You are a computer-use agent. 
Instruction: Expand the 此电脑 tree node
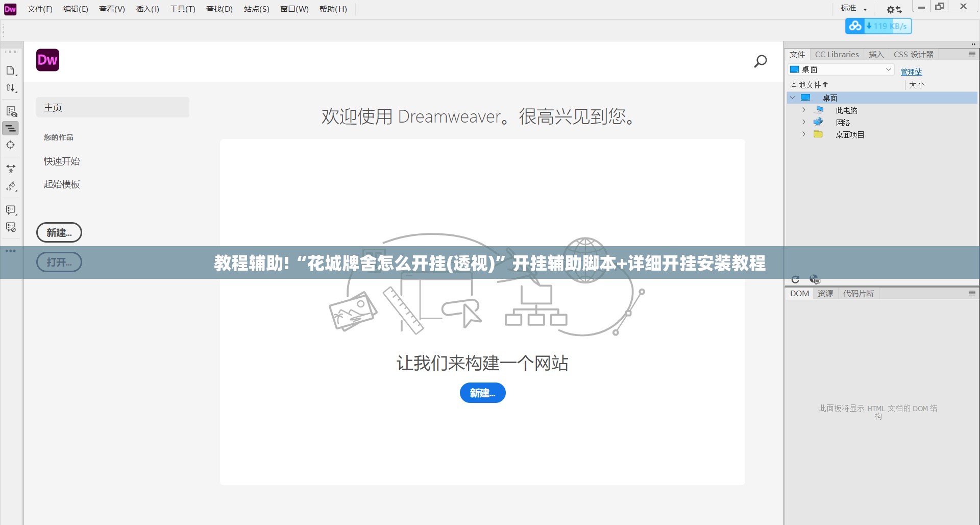tap(803, 110)
